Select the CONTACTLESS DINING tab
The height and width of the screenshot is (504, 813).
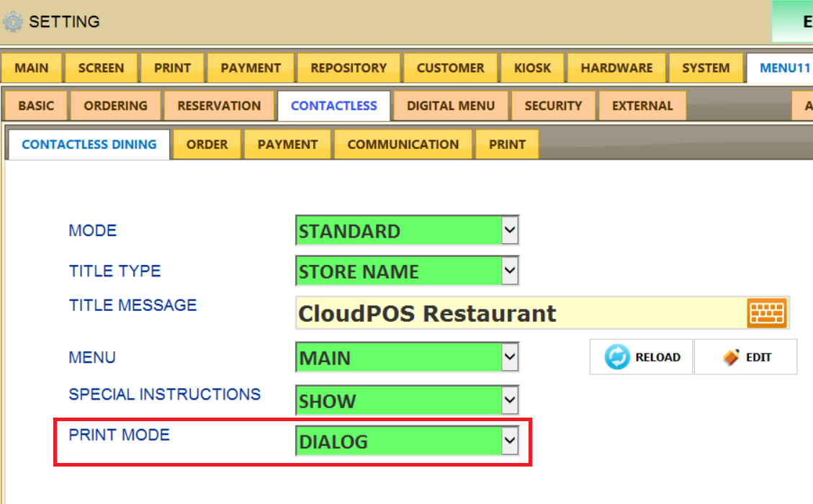coord(89,144)
